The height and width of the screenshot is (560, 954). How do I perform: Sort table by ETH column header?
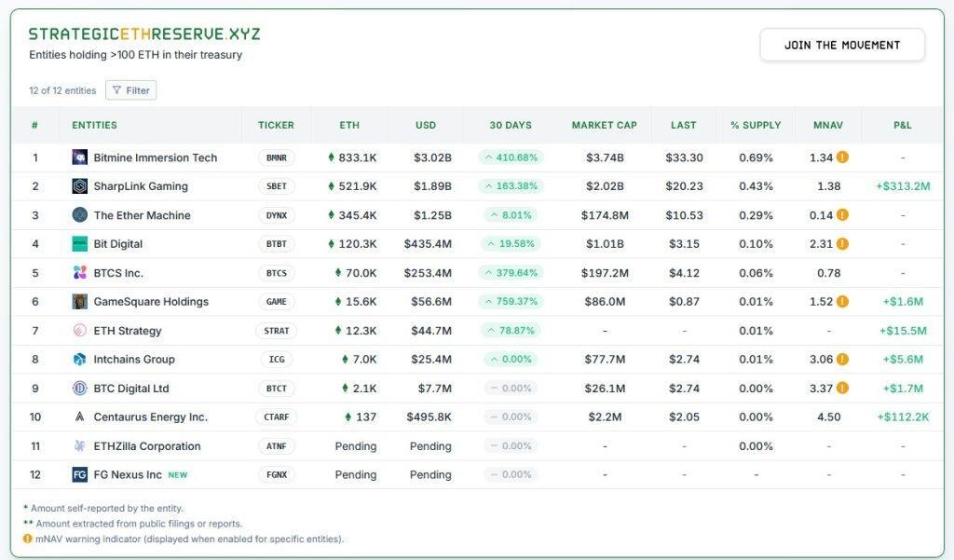[x=349, y=125]
